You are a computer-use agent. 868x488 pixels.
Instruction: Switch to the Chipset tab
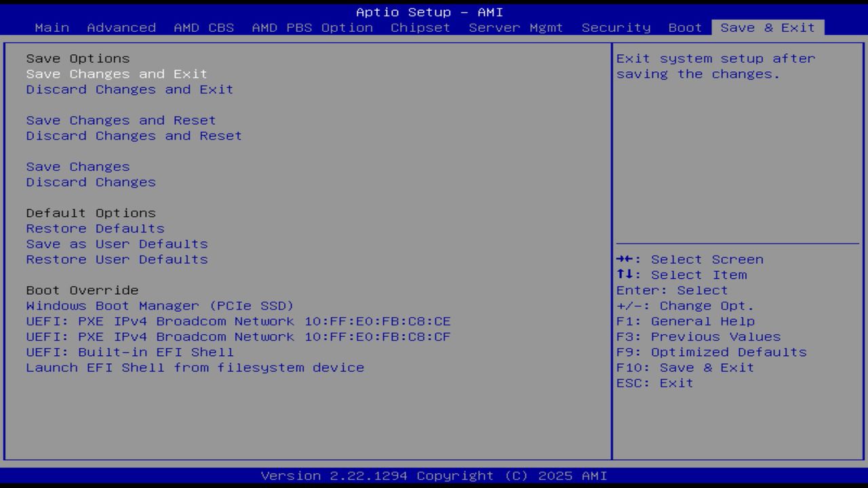pyautogui.click(x=420, y=28)
